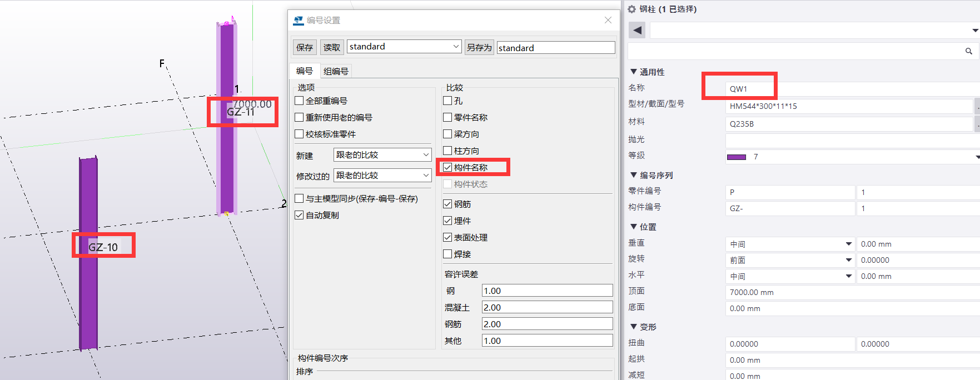This screenshot has width=980, height=380.
Task: Collapse the 变形 section
Action: click(x=634, y=327)
